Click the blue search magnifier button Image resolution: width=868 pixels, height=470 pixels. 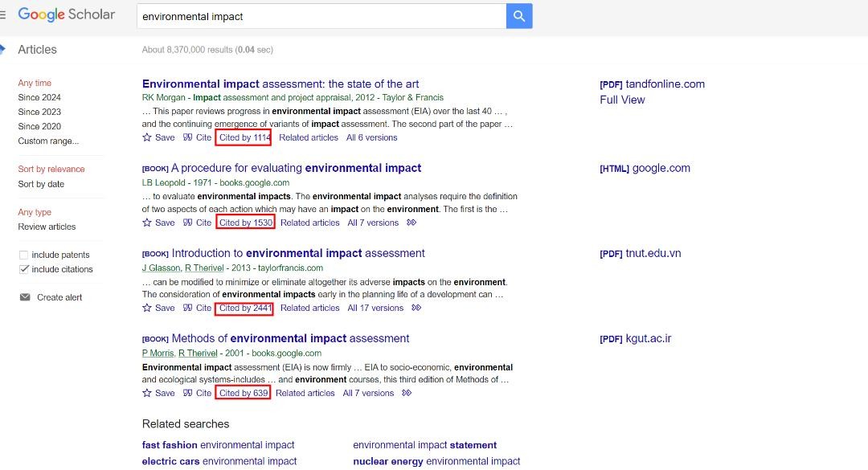pos(519,16)
